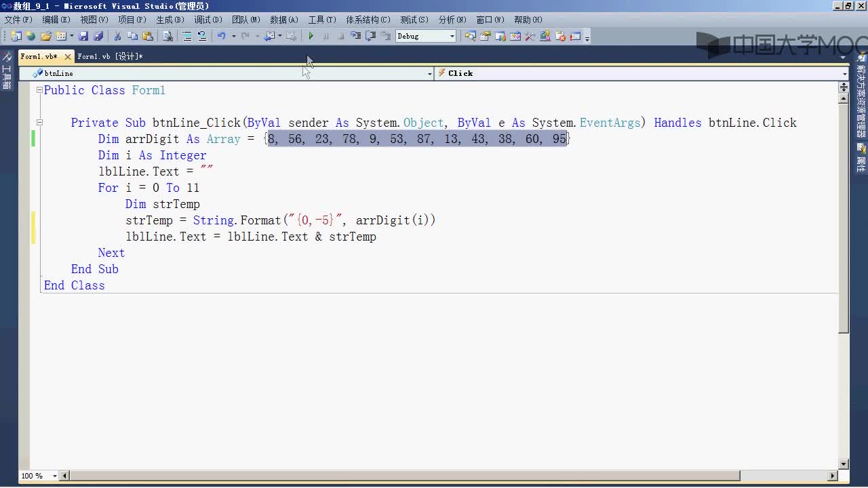Click the Step Over icon
The image size is (868, 488).
371,36
